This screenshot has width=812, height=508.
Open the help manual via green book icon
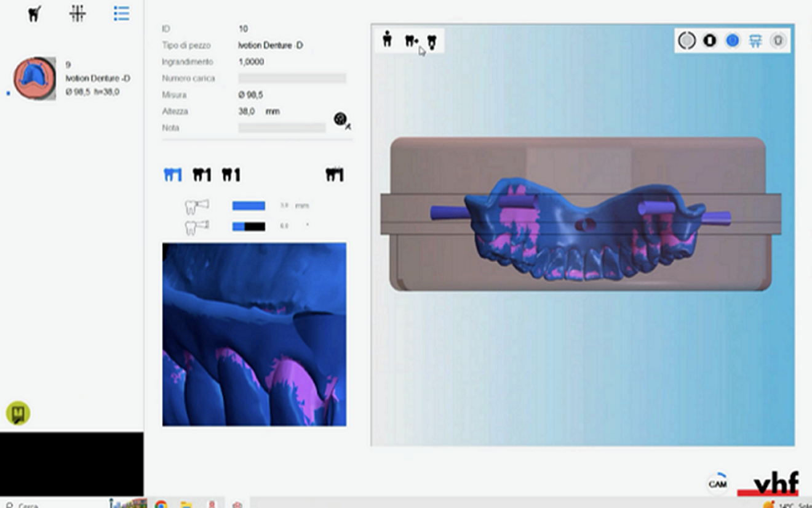[x=17, y=414]
